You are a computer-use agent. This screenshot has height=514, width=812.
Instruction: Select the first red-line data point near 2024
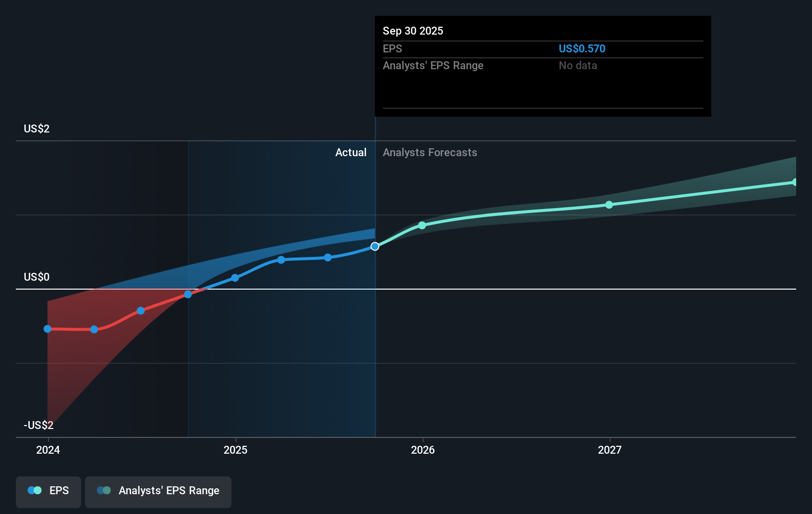click(x=47, y=328)
